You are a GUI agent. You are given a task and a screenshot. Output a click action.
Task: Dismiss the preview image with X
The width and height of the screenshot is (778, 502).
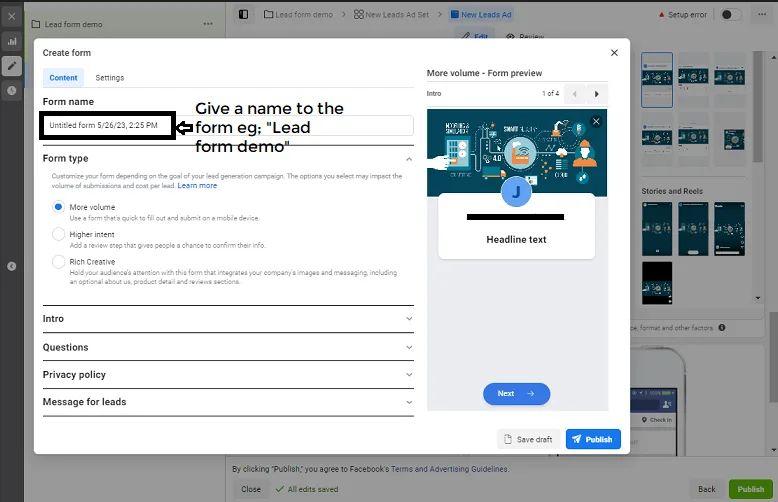[596, 122]
